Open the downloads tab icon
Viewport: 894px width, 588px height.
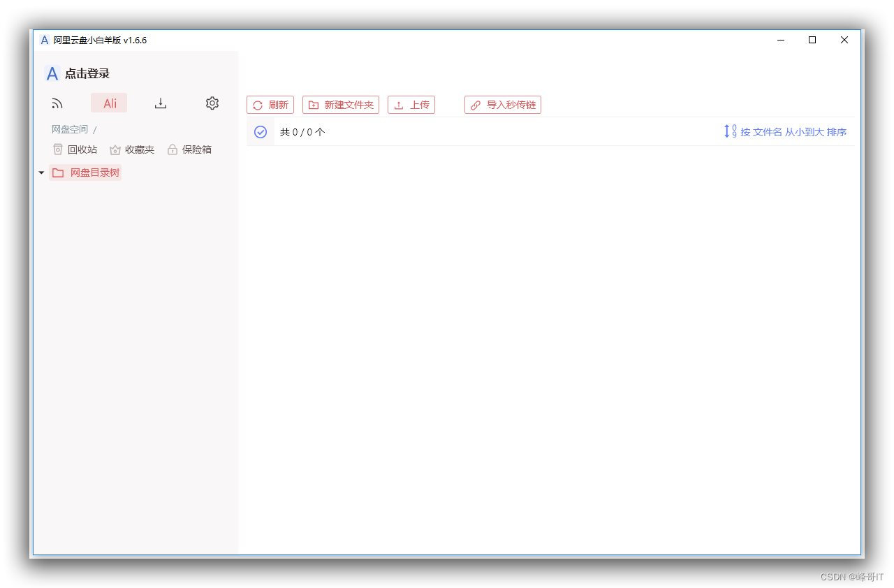click(x=161, y=103)
